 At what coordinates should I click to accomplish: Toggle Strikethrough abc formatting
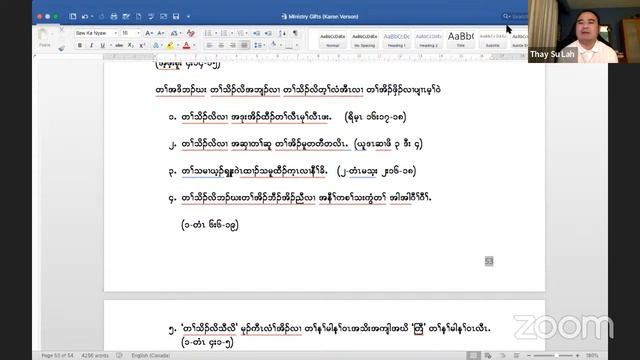coord(119,45)
